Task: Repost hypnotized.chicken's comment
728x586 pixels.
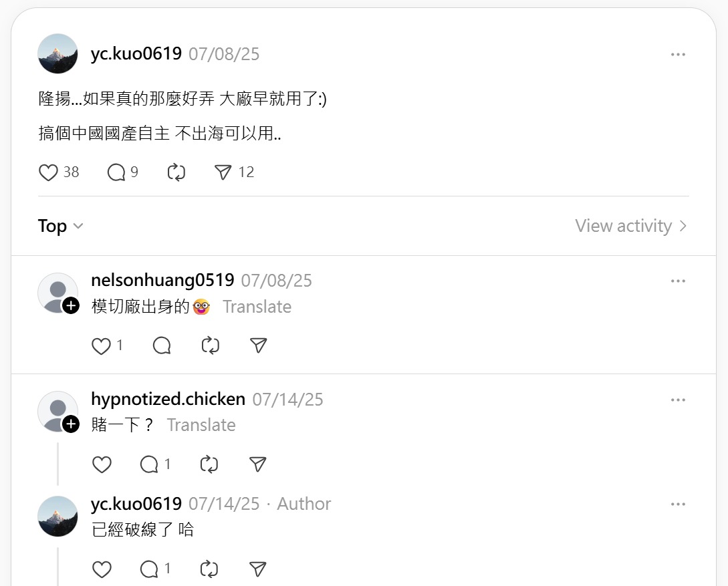Action: click(209, 464)
